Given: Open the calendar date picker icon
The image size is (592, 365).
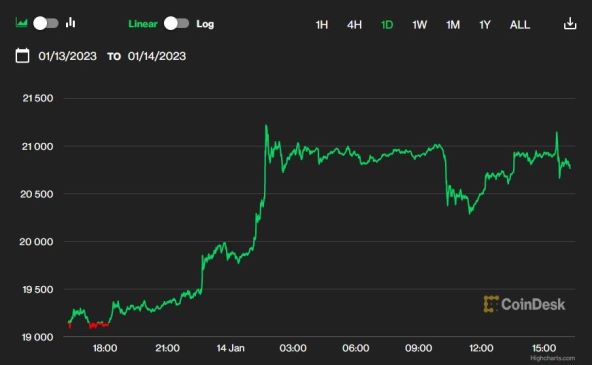Looking at the screenshot, I should pos(22,55).
